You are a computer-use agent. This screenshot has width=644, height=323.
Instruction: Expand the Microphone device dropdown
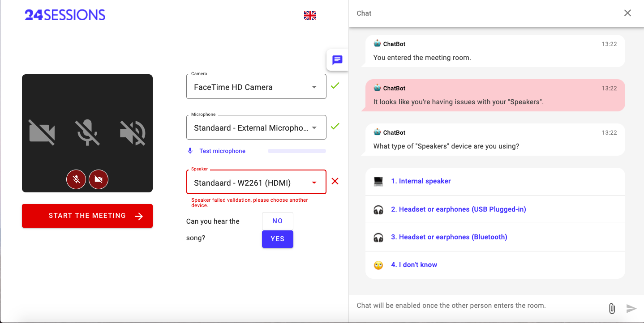[256, 128]
